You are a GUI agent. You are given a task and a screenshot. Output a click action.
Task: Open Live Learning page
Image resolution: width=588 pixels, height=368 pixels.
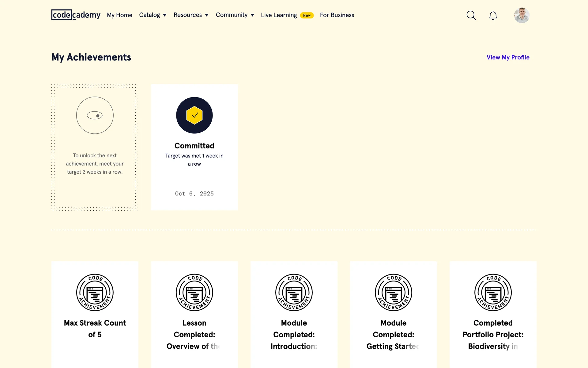click(279, 15)
